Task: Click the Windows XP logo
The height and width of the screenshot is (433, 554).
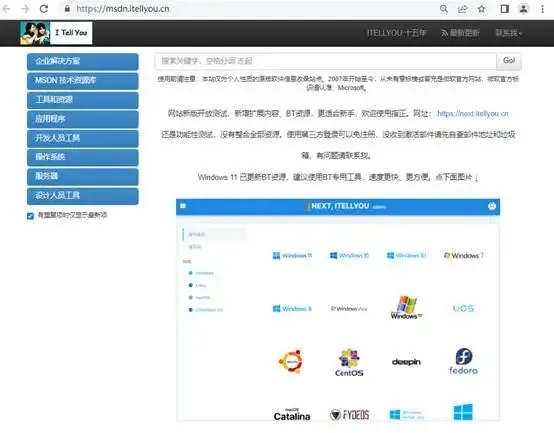Action: pos(406,308)
